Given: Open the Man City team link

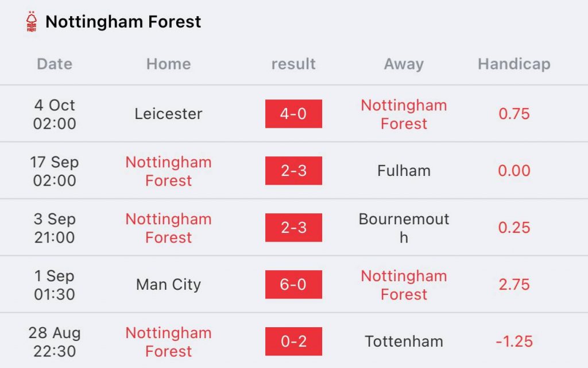Looking at the screenshot, I should point(168,285).
